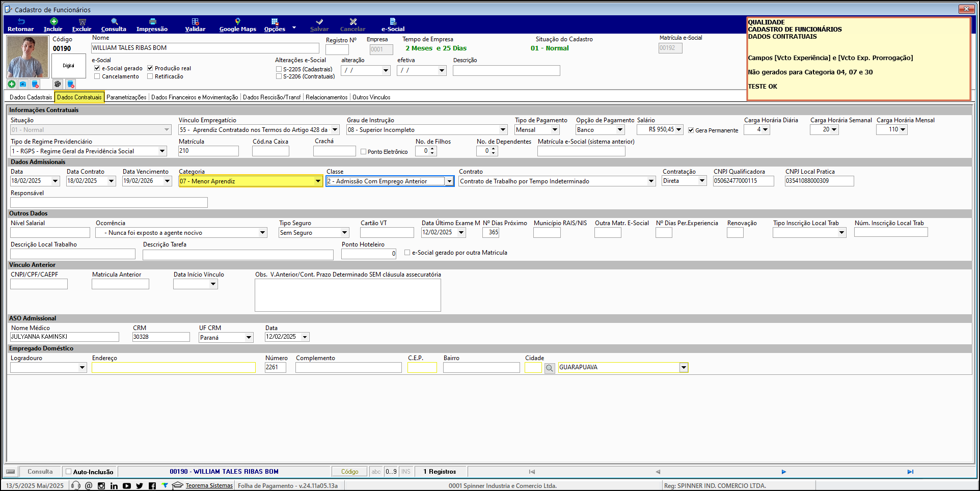This screenshot has height=491, width=980.
Task: Open Google Maps from the toolbar
Action: click(x=238, y=25)
